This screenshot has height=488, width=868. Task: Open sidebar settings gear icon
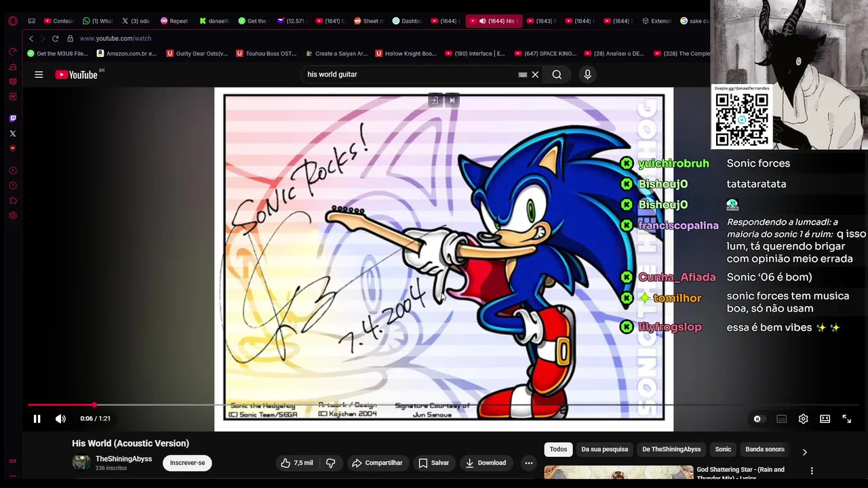[12, 216]
